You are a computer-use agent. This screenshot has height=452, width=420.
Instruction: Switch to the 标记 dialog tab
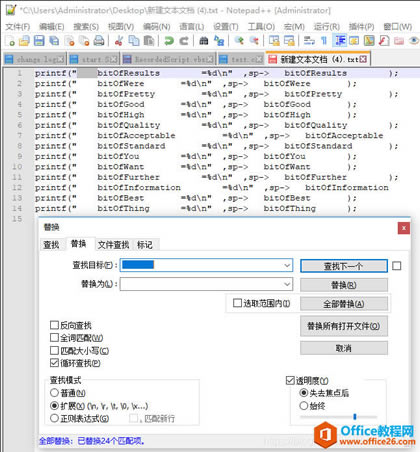[145, 245]
